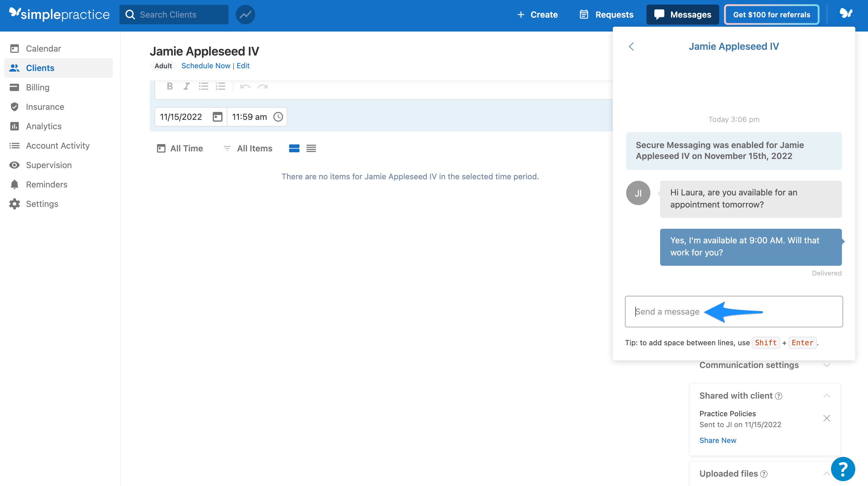Click the back chevron in the messages panel
This screenshot has width=868, height=486.
tap(632, 46)
